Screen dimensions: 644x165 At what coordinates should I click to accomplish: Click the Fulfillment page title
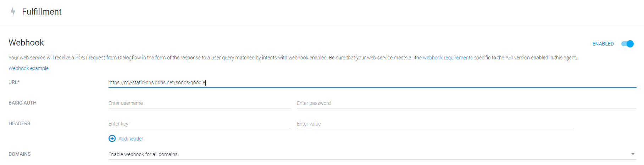42,12
